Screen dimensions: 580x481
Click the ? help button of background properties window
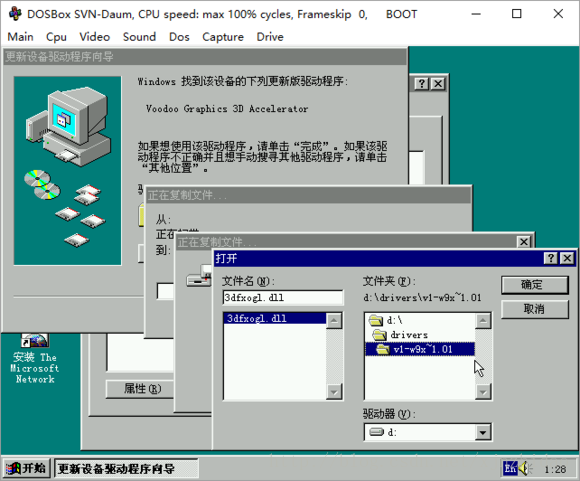coord(421,84)
